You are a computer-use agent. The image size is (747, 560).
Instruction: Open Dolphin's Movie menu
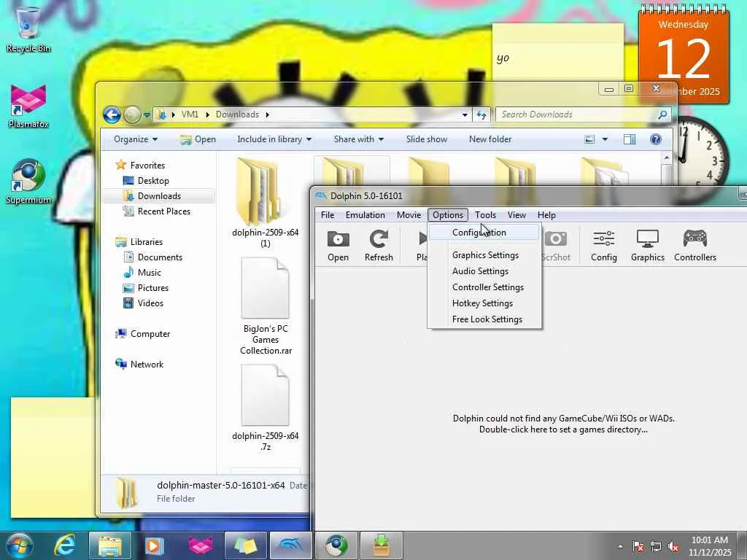409,215
